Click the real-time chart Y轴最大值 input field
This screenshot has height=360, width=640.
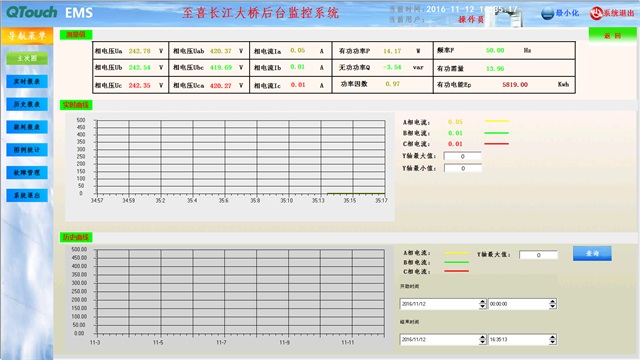click(462, 156)
